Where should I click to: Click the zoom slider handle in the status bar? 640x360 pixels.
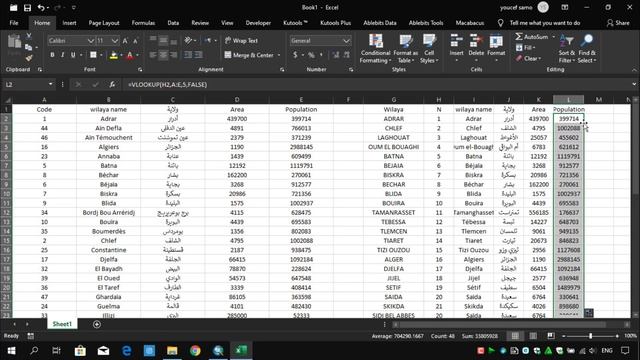[x=590, y=336]
